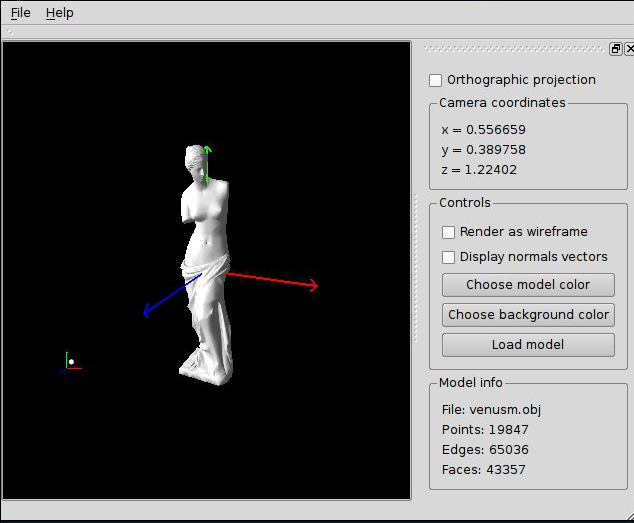Click the camera y = 0.389758 value

pyautogui.click(x=483, y=150)
